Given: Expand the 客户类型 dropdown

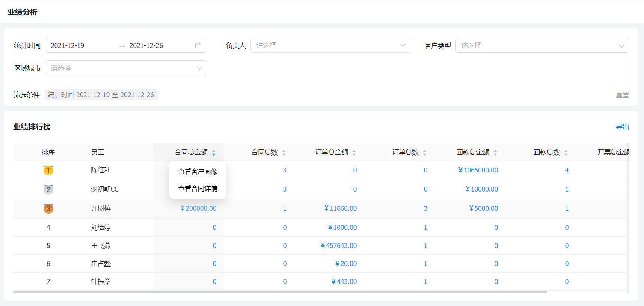Looking at the screenshot, I should (542, 45).
